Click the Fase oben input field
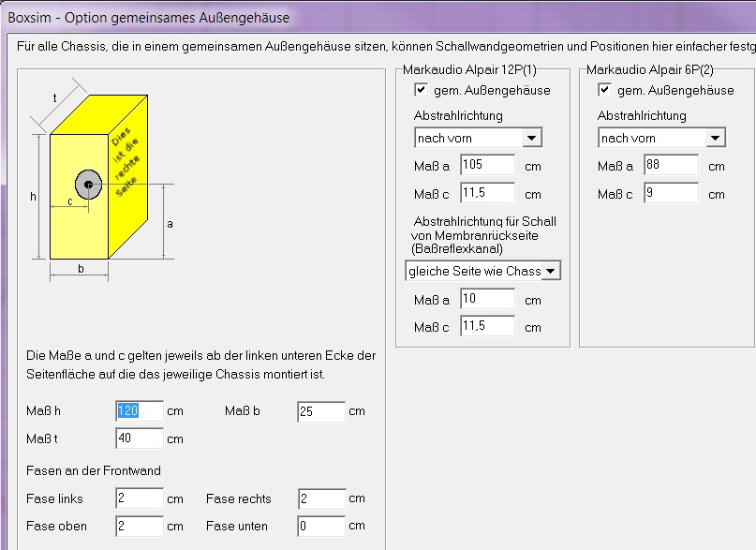Image resolution: width=756 pixels, height=550 pixels. click(140, 526)
